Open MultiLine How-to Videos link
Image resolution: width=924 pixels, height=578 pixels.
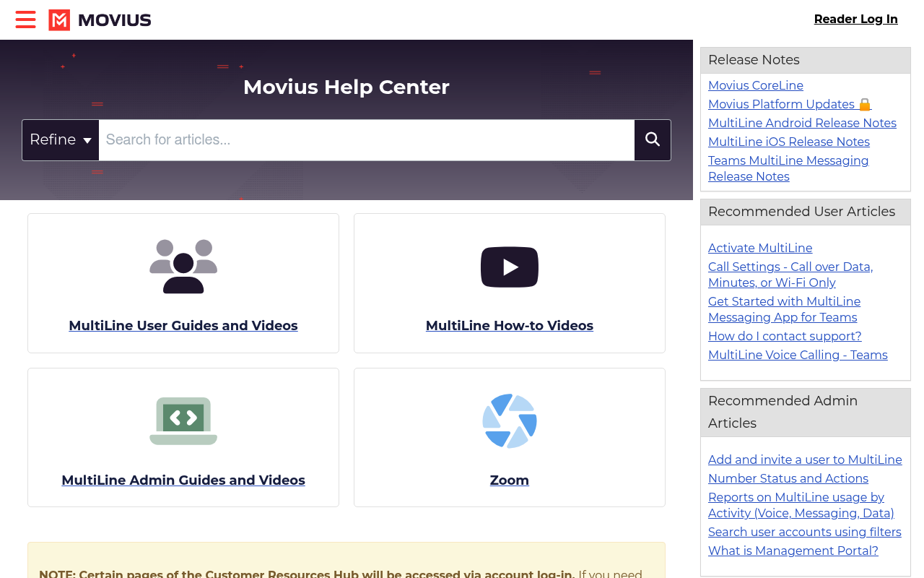[510, 326]
